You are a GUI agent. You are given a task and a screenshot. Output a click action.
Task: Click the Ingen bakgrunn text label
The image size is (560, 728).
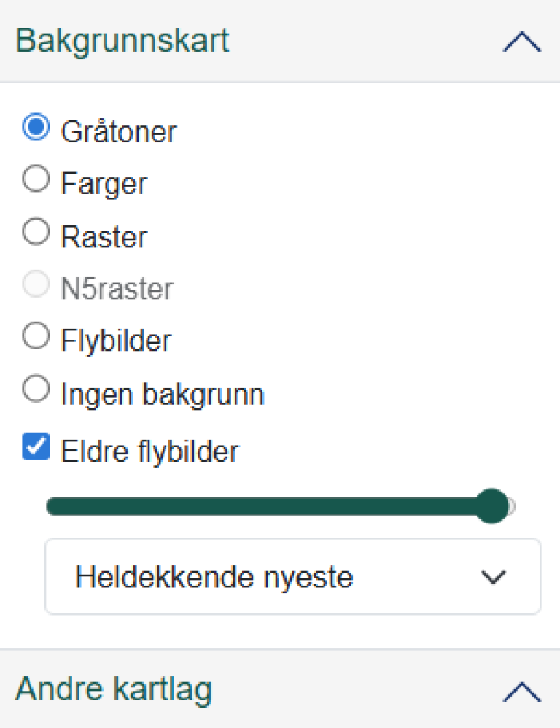(x=163, y=395)
